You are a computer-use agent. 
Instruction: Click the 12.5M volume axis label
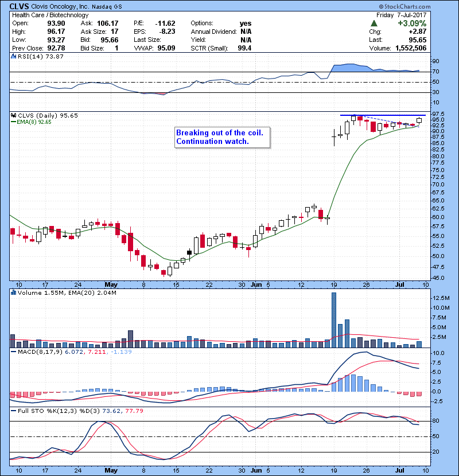click(441, 298)
